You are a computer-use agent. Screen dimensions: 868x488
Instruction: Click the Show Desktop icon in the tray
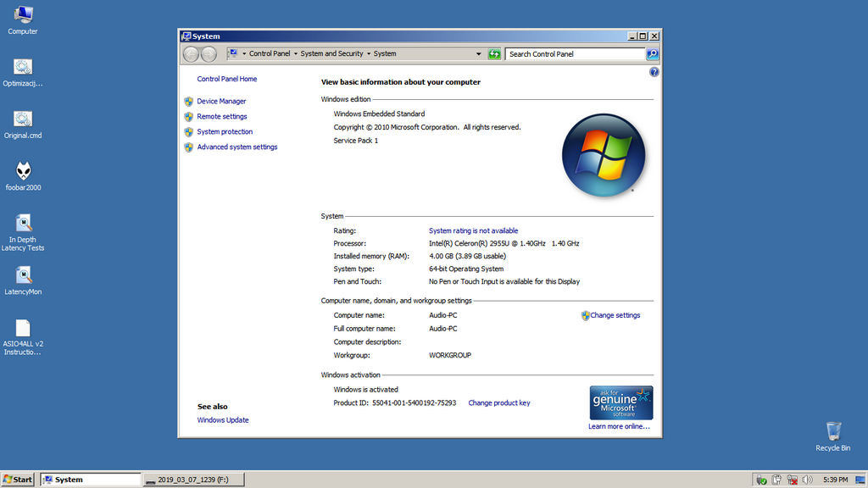click(860, 480)
